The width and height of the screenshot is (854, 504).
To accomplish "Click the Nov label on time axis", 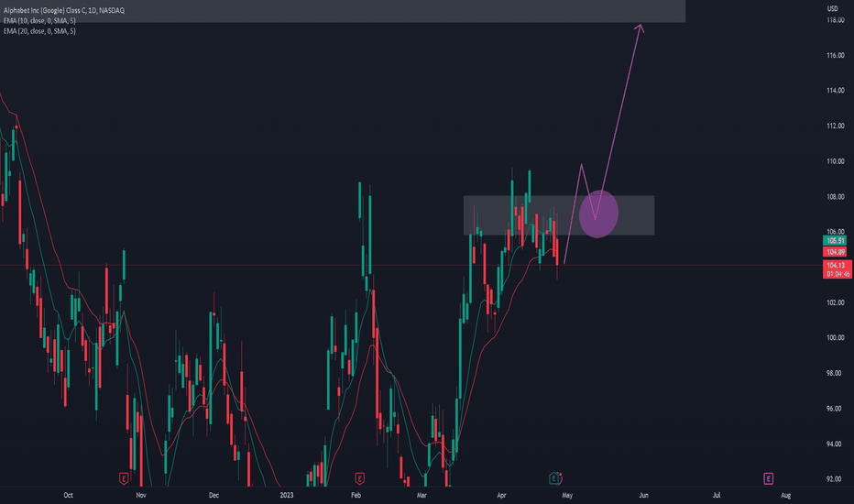I will [141, 495].
